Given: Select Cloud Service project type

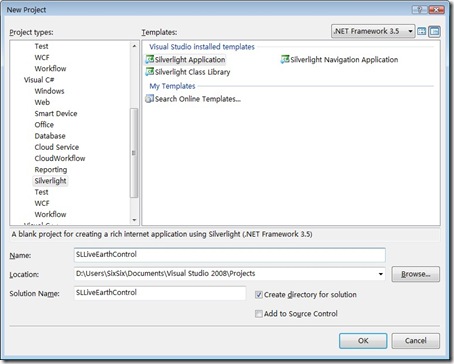Looking at the screenshot, I should point(57,147).
